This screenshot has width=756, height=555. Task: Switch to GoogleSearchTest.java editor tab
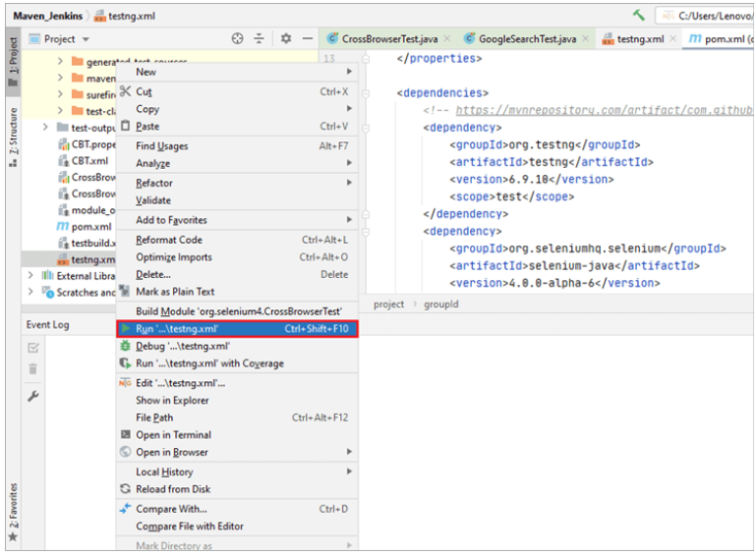526,39
